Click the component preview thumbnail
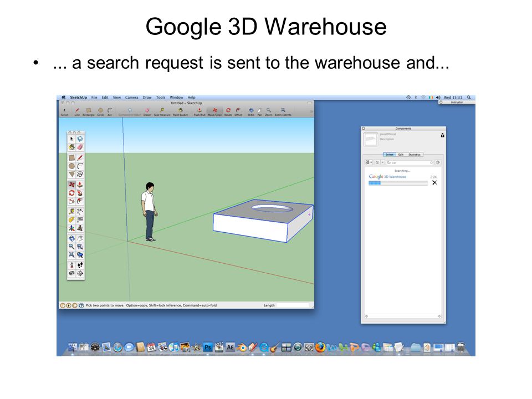Screen dimensions: 532x399 pyautogui.click(x=371, y=139)
